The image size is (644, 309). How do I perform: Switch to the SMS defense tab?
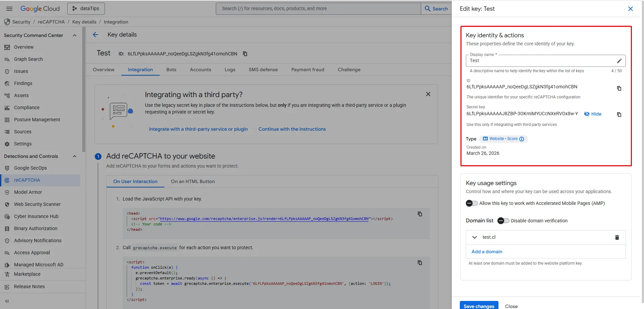263,70
